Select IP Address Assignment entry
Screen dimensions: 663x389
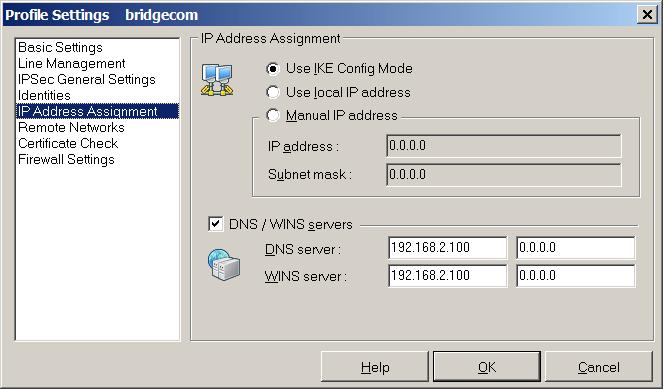(x=97, y=111)
